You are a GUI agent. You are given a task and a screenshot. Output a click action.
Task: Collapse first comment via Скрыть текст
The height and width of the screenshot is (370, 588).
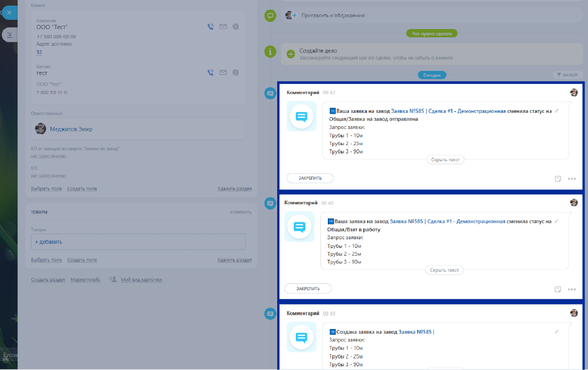pyautogui.click(x=445, y=159)
